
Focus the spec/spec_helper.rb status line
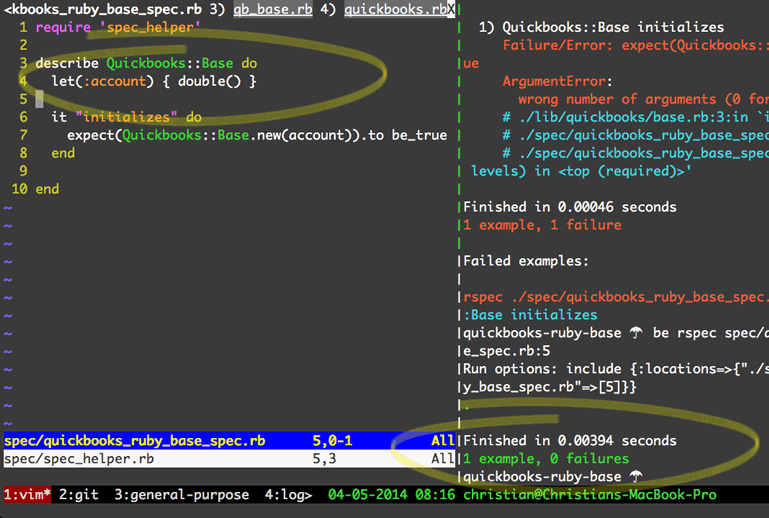click(x=229, y=459)
